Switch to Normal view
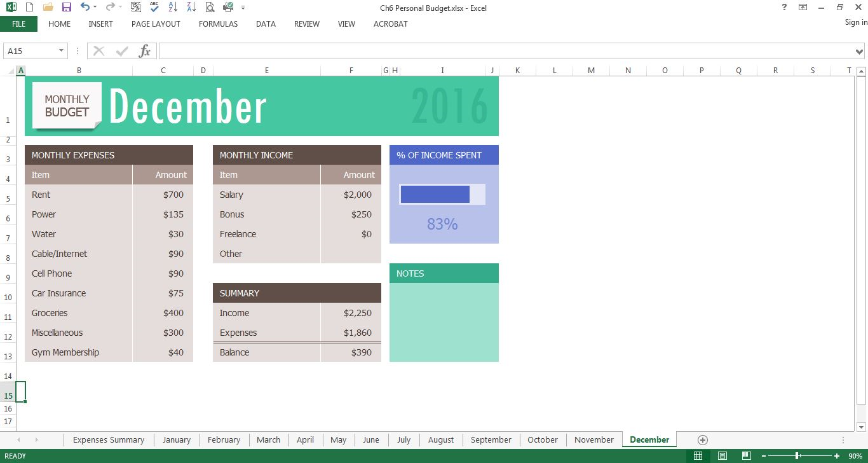Image resolution: width=868 pixels, height=463 pixels. pyautogui.click(x=698, y=456)
